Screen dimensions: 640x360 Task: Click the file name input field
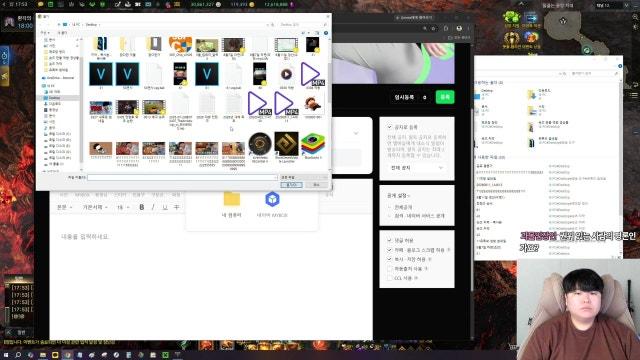182,177
